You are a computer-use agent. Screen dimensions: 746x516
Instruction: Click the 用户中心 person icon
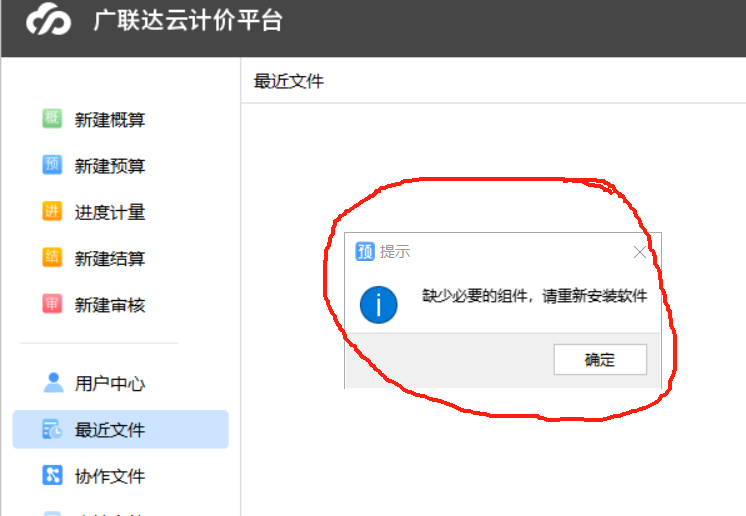click(53, 382)
